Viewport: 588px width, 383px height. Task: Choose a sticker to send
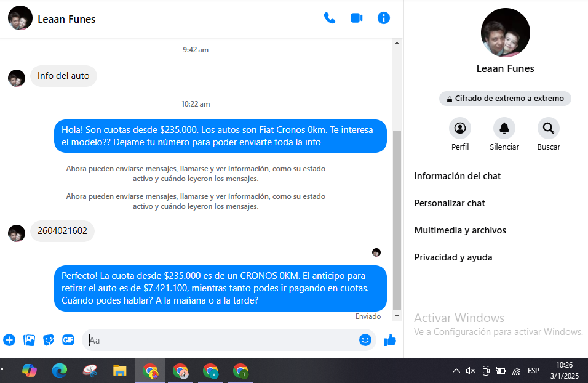point(49,340)
